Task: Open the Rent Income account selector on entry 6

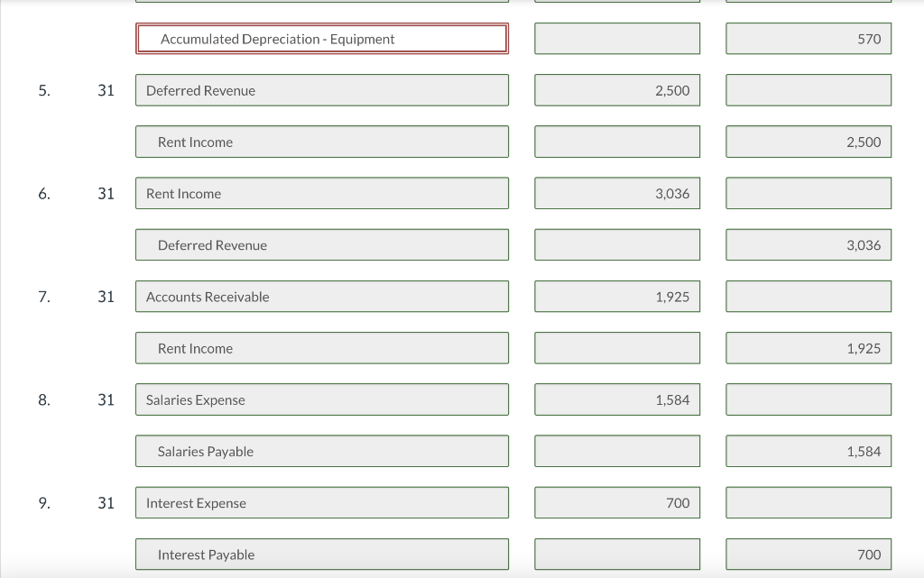Action: pos(321,193)
